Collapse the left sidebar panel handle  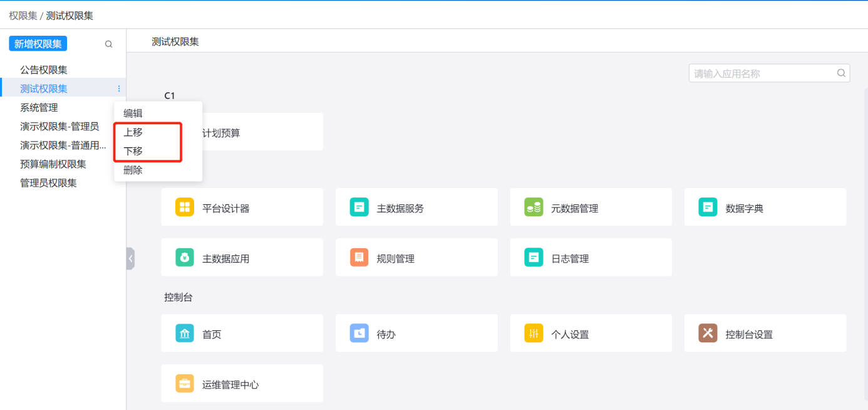click(x=130, y=258)
